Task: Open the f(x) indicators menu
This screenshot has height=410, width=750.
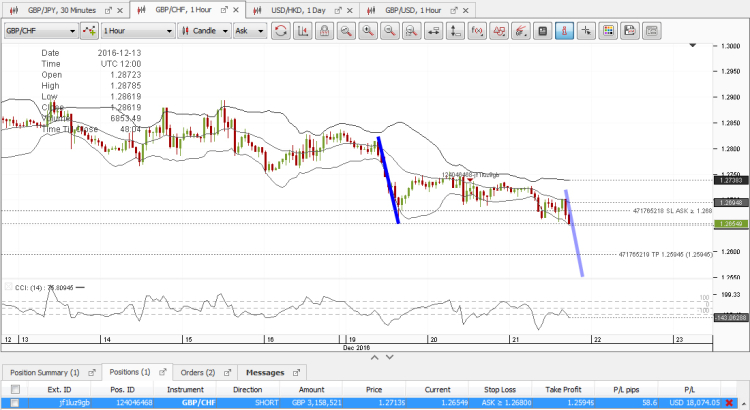Action: point(477,31)
